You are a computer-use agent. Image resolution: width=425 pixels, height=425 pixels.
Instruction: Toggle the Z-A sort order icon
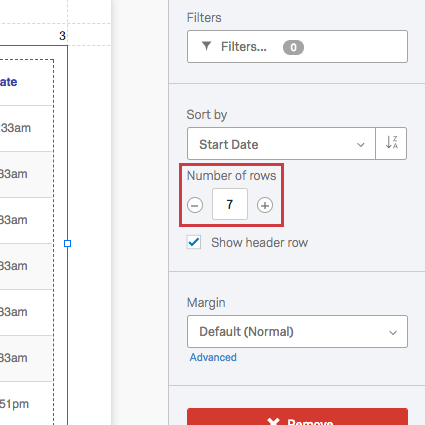coord(391,143)
